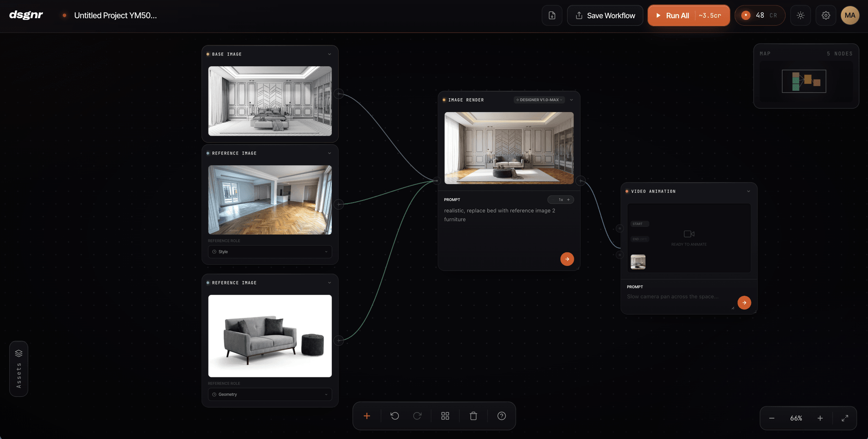The image size is (868, 439).
Task: Open the MA user avatar menu
Action: pos(850,15)
